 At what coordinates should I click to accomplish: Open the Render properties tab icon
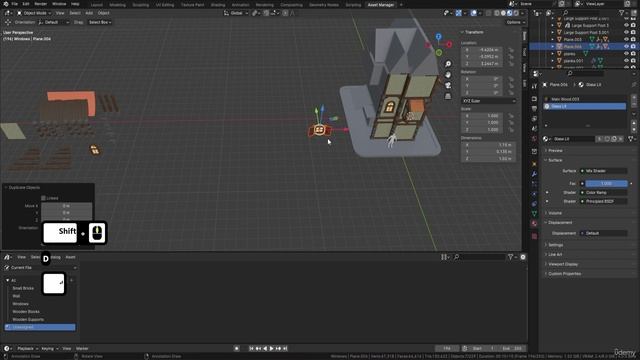[x=534, y=99]
